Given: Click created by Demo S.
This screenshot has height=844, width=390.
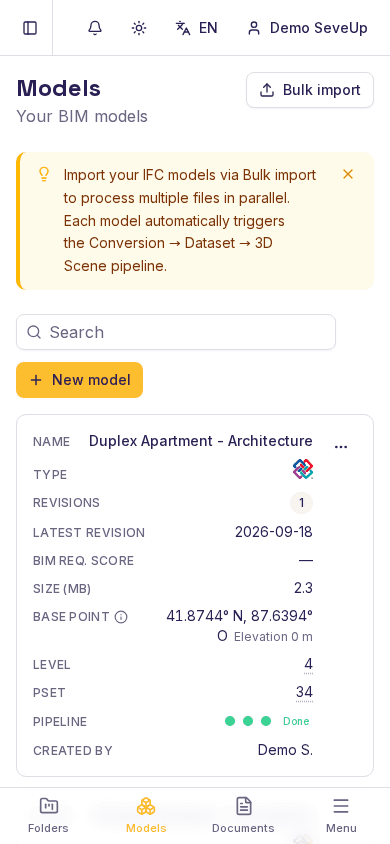Looking at the screenshot, I should coord(285,750).
